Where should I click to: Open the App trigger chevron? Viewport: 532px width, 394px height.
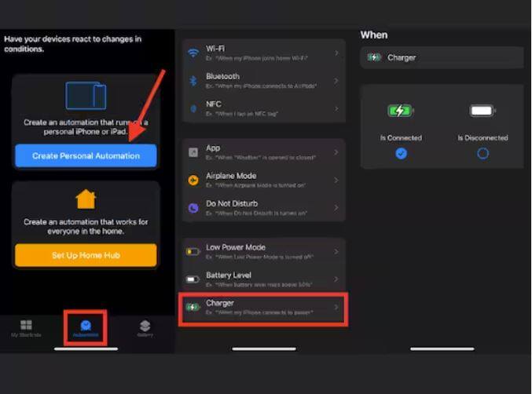336,152
